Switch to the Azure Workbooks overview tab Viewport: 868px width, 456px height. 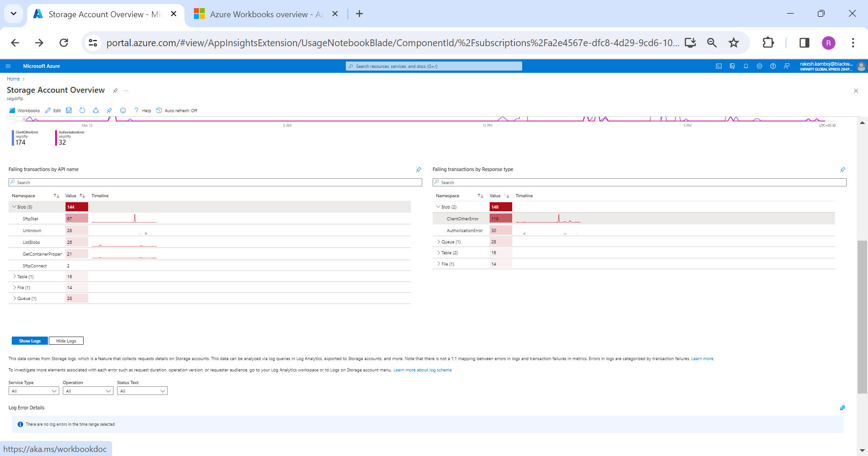267,14
